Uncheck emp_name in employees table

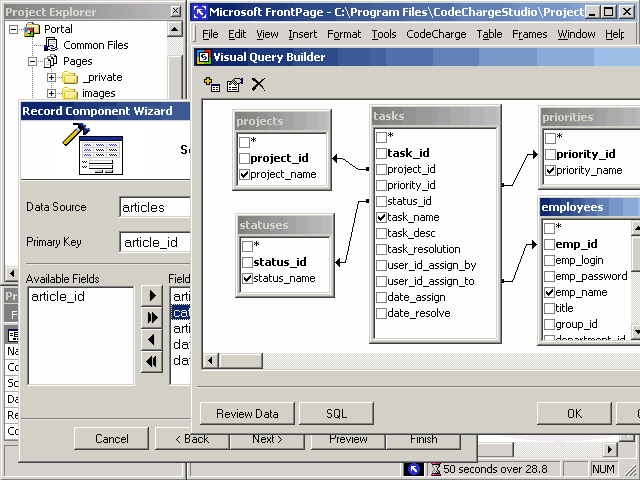549,293
